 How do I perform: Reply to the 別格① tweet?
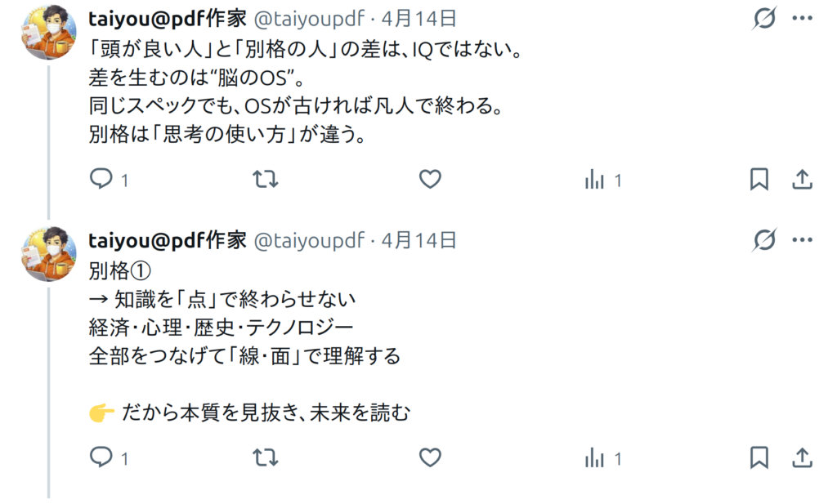click(x=101, y=457)
